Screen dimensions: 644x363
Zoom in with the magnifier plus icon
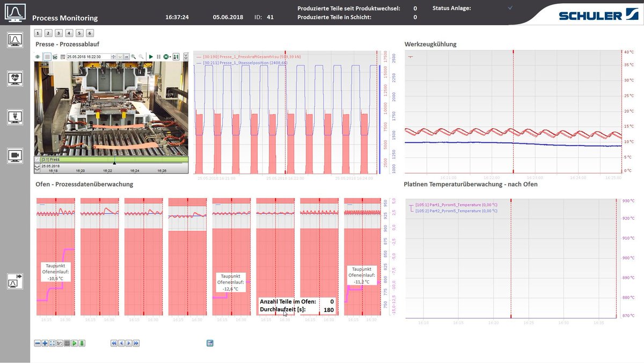[x=133, y=56]
